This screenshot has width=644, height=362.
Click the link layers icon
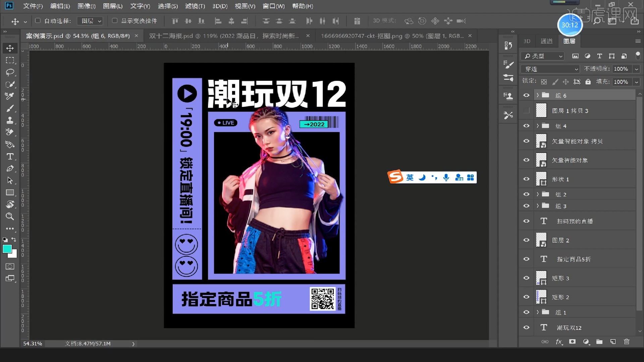tap(545, 342)
